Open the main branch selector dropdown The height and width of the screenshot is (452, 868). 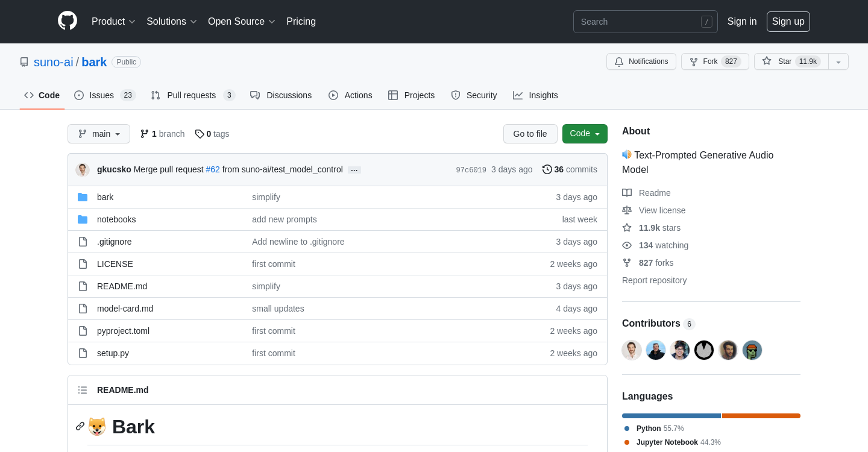point(99,134)
